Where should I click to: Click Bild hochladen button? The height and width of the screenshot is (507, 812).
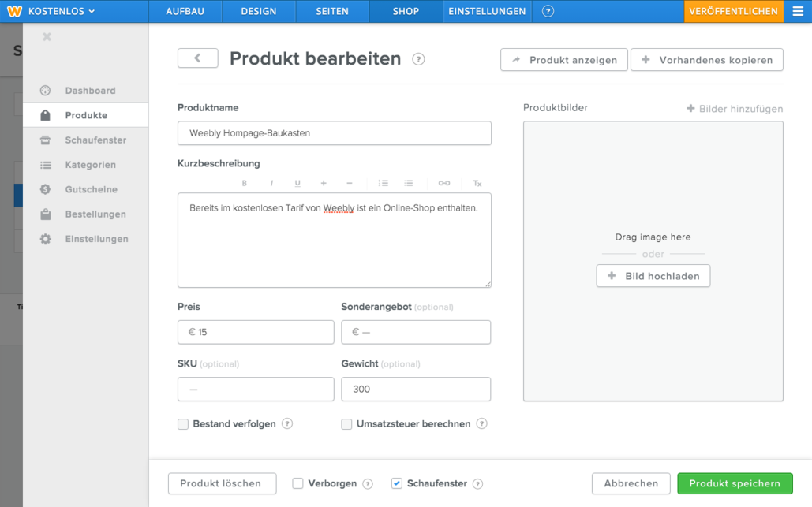[x=653, y=276]
